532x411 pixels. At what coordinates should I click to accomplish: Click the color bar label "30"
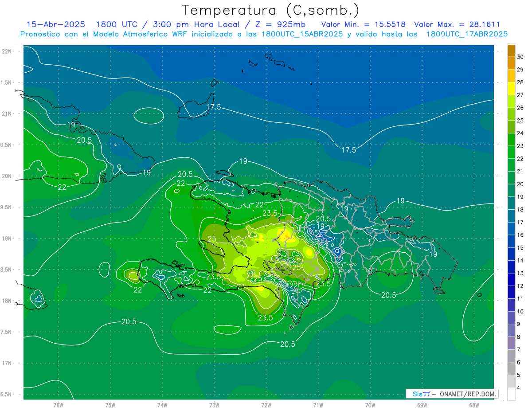[521, 58]
